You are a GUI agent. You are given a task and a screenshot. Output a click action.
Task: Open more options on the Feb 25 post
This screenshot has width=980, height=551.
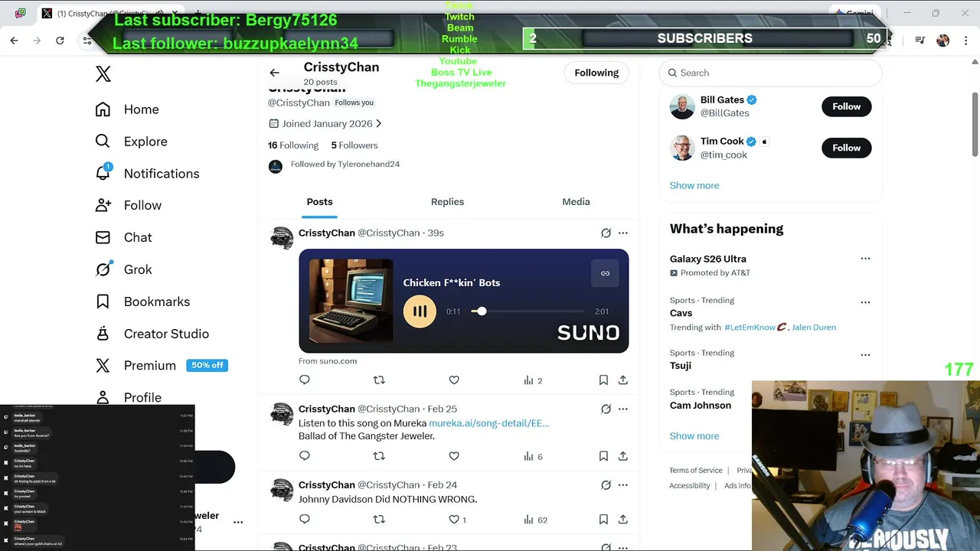(x=623, y=409)
